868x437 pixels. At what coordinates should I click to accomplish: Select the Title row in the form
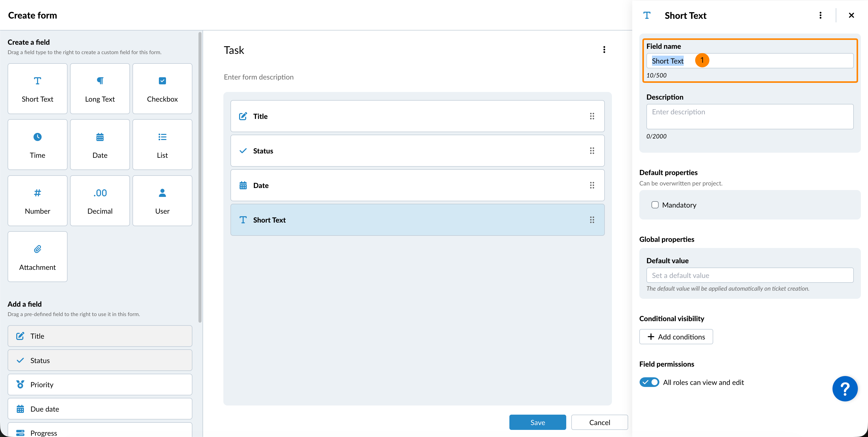(x=417, y=116)
